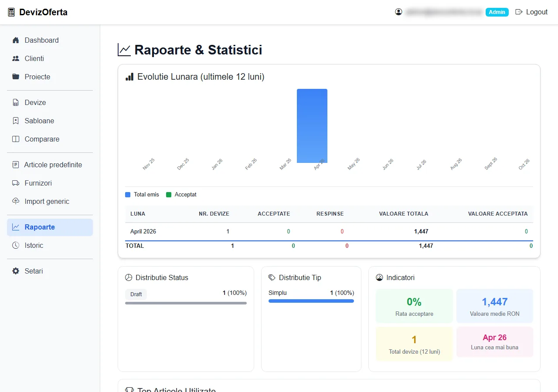558x392 pixels.
Task: Click the Luna cea mai buna card
Action: tap(495, 342)
